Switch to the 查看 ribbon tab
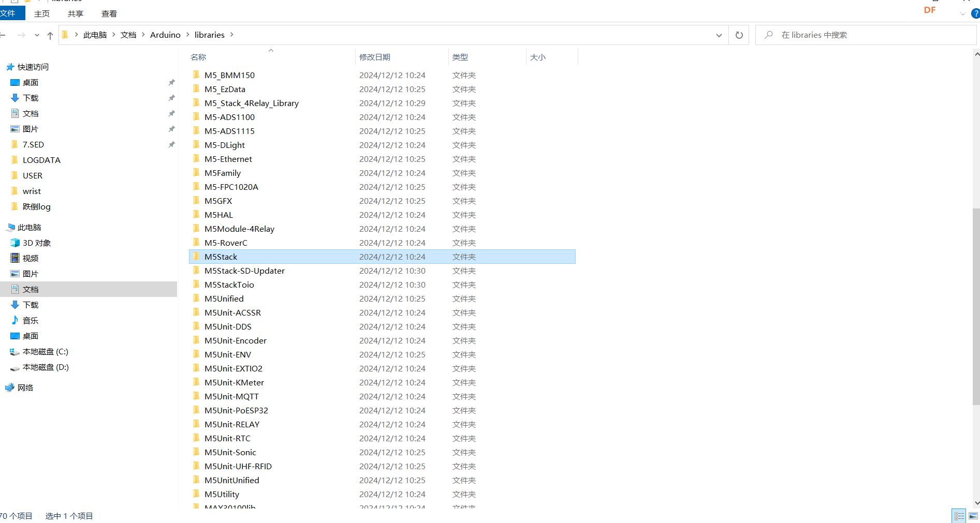 click(x=109, y=14)
